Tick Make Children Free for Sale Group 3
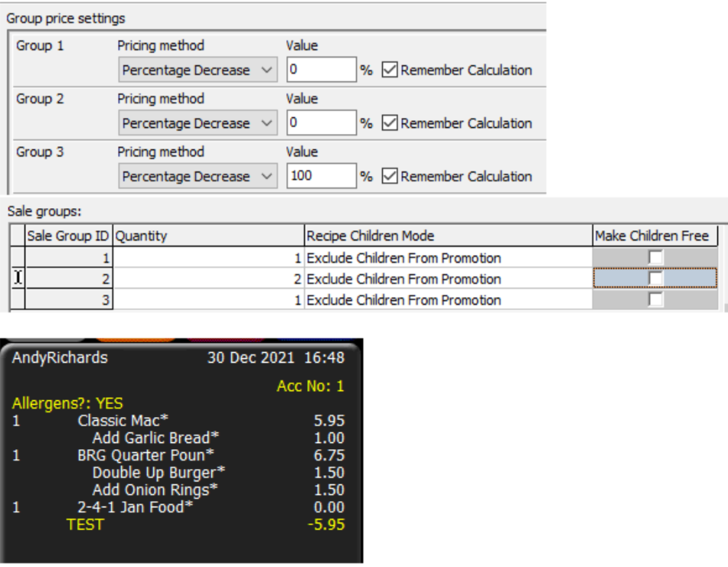 (655, 300)
